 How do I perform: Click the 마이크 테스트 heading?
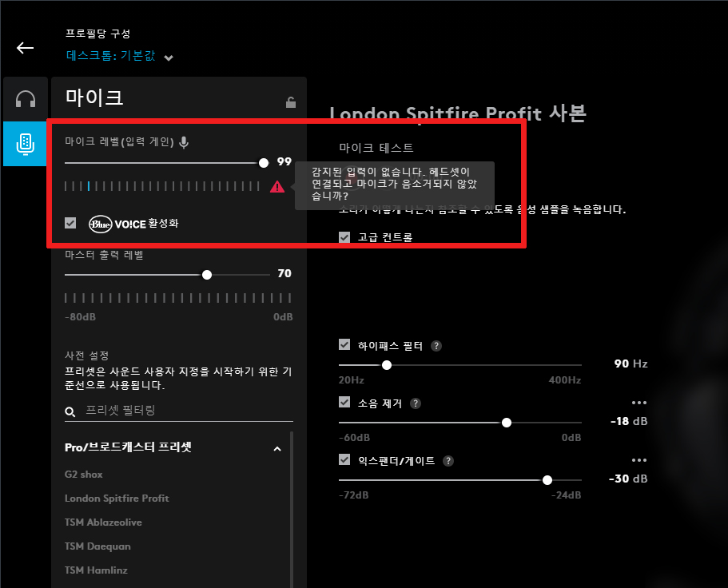click(x=376, y=148)
